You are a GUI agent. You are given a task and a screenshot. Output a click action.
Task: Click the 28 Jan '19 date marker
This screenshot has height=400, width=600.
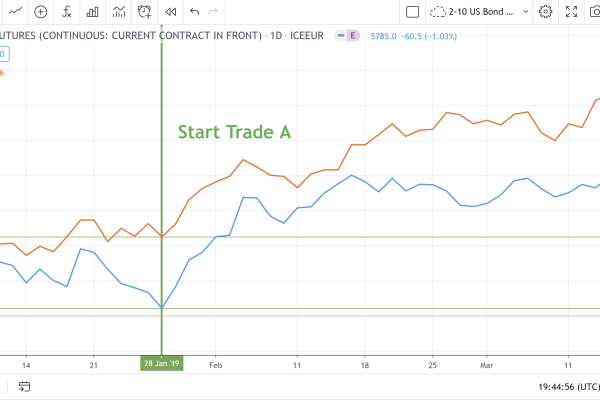tap(161, 365)
